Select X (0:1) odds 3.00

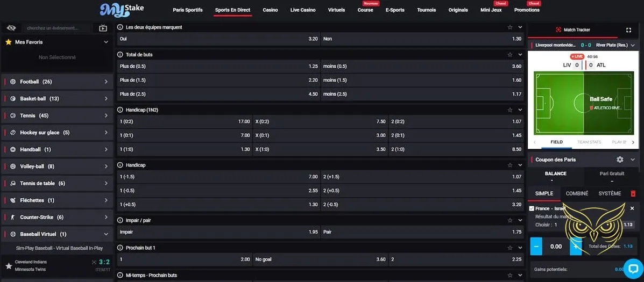(x=320, y=135)
